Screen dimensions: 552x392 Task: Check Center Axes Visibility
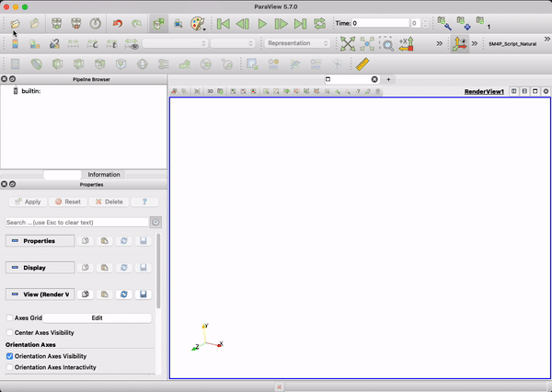click(x=10, y=332)
